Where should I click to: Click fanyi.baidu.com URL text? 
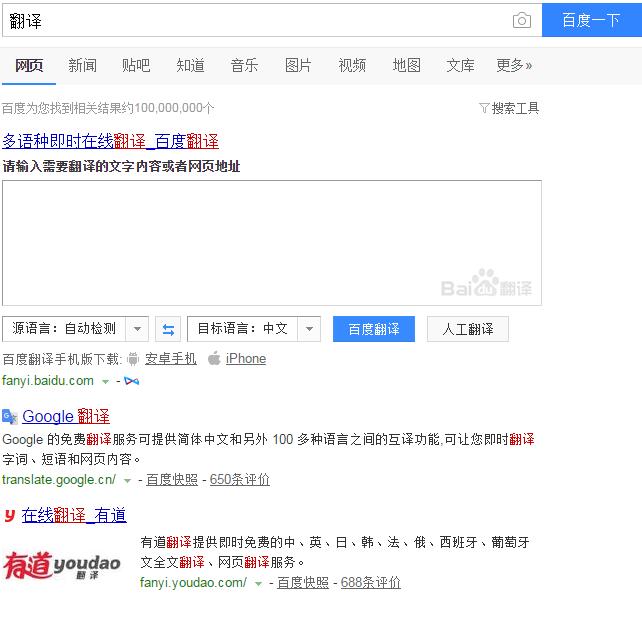(48, 381)
